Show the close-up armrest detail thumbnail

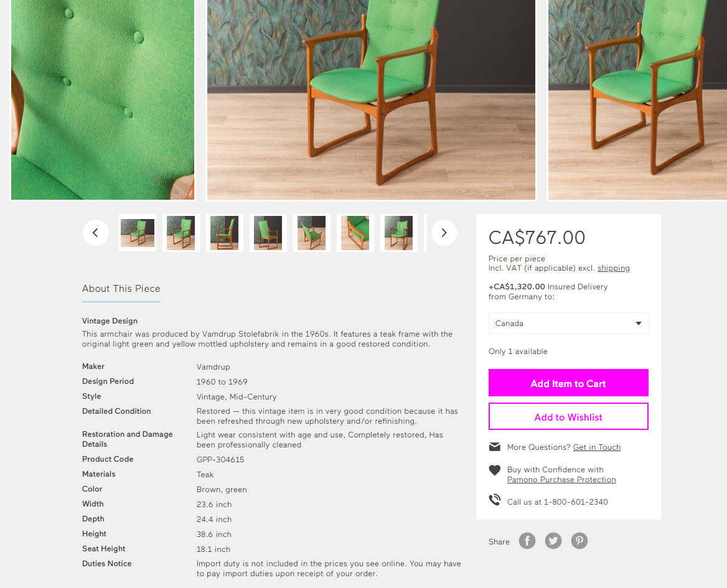tap(355, 233)
